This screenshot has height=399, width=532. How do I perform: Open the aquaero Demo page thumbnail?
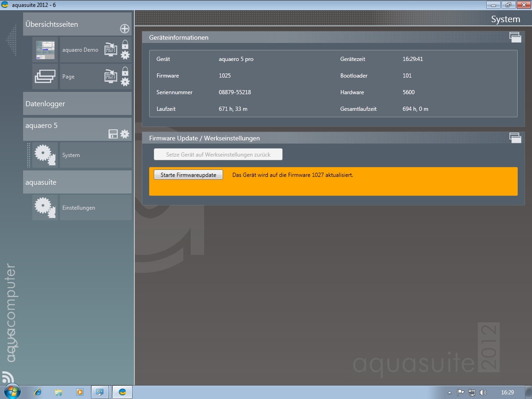(45, 50)
